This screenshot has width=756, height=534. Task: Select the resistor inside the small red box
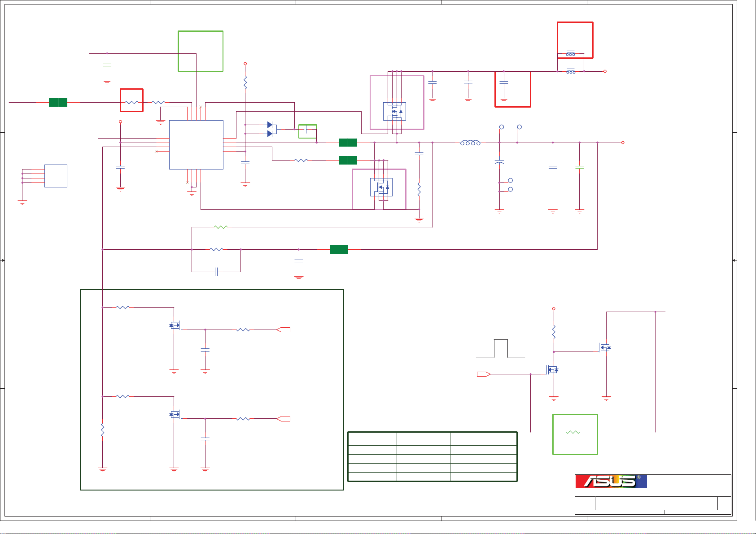tap(131, 102)
